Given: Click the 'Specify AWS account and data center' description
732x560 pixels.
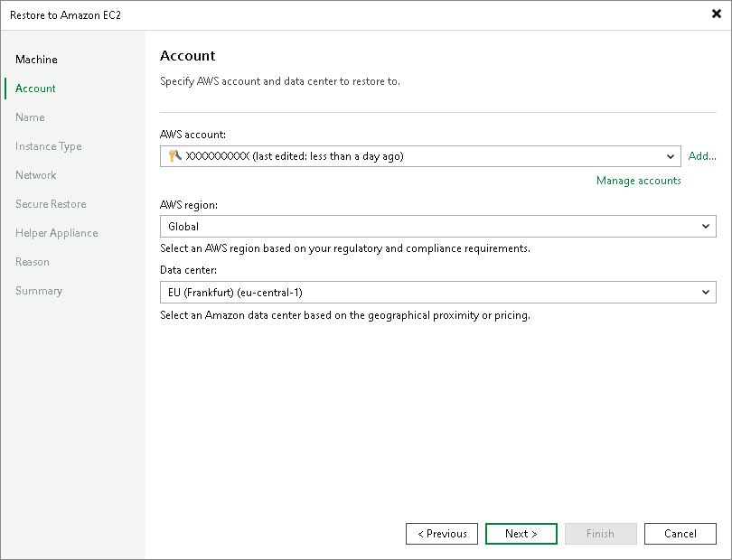Looking at the screenshot, I should (x=280, y=81).
